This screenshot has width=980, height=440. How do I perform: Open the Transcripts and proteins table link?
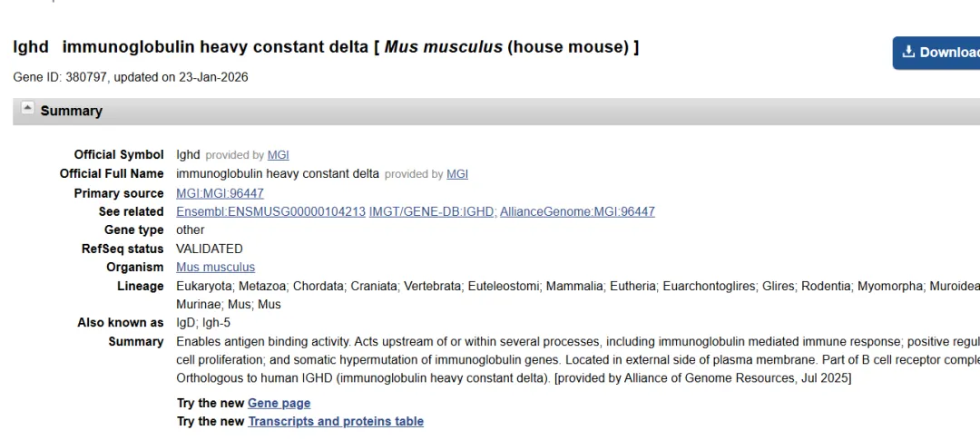tap(336, 421)
